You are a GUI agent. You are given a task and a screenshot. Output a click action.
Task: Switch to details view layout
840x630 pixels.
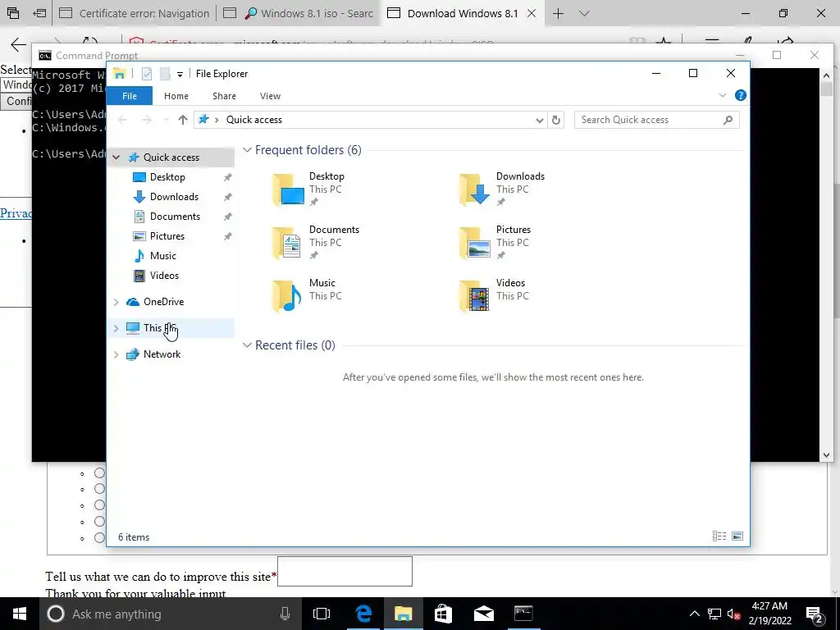coord(719,536)
